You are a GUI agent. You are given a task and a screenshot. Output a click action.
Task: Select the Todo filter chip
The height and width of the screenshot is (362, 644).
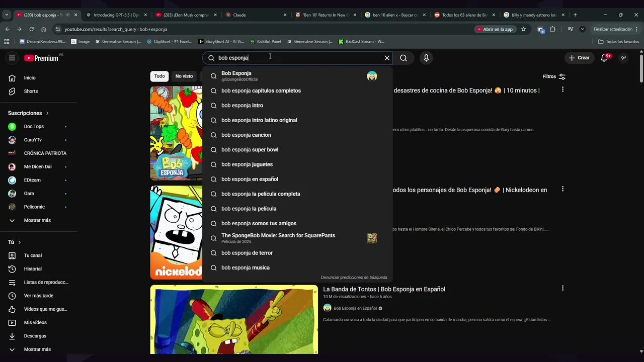click(x=159, y=76)
